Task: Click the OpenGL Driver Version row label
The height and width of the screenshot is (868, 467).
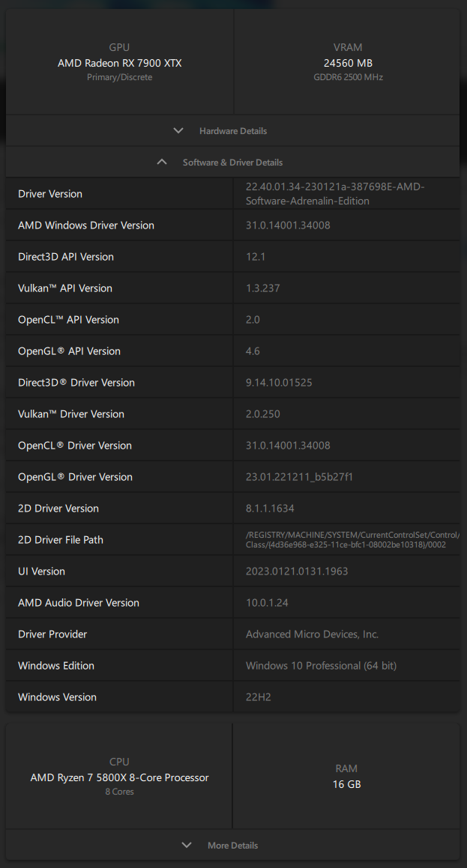Action: (x=75, y=476)
